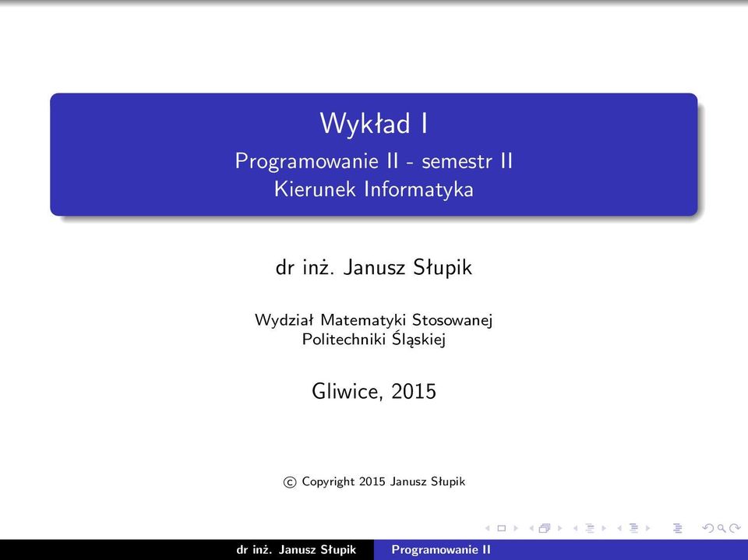Click the footer author name 'dr inż. Janusz Słupik'
748x560 pixels.
296,550
